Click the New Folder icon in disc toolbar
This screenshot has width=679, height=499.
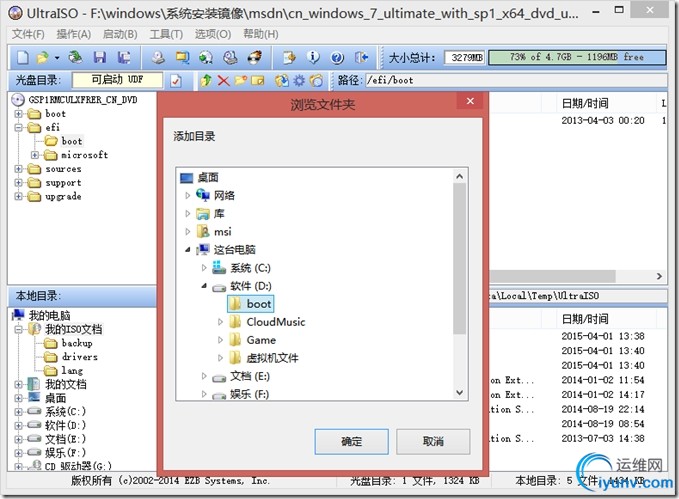point(241,81)
